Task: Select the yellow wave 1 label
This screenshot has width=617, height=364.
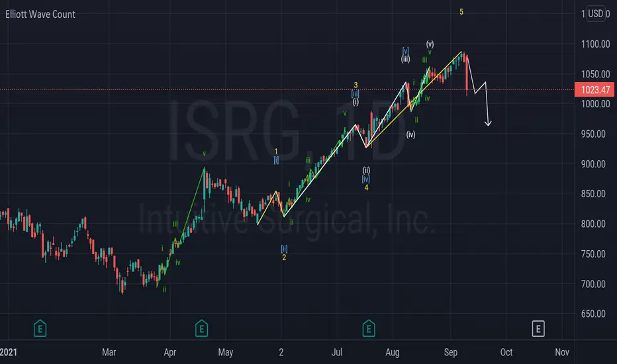Action: [x=276, y=152]
